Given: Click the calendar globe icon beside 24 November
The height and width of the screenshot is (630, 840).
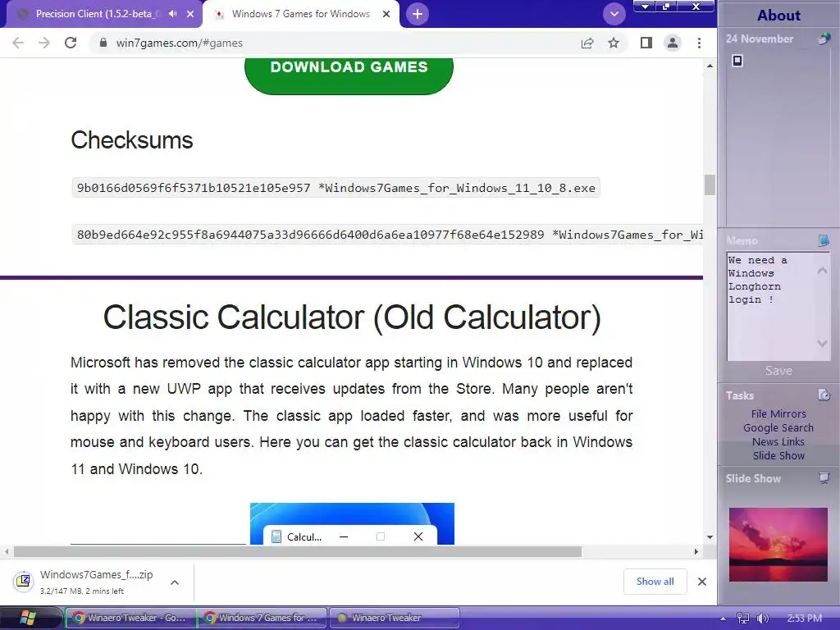Looking at the screenshot, I should (824, 39).
